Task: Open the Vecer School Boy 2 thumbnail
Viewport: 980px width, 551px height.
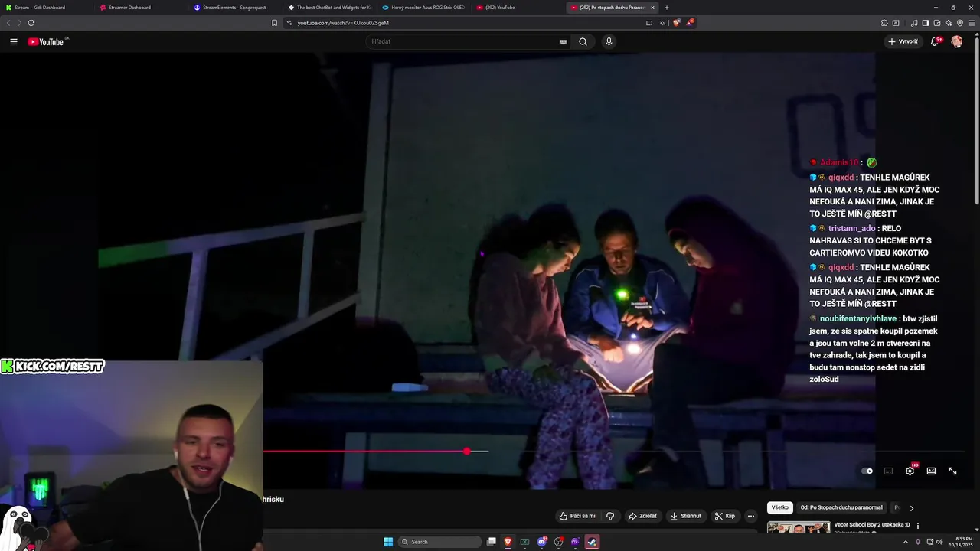Action: click(x=799, y=527)
